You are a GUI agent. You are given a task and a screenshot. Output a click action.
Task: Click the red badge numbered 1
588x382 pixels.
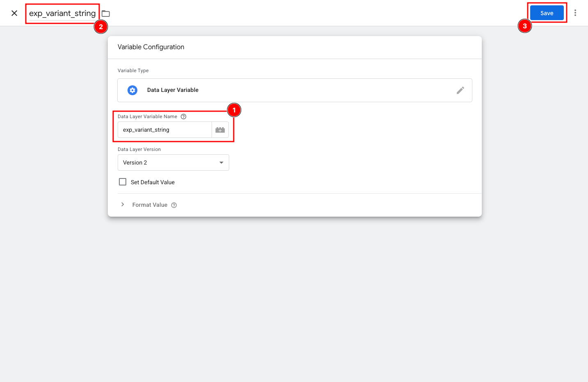234,110
